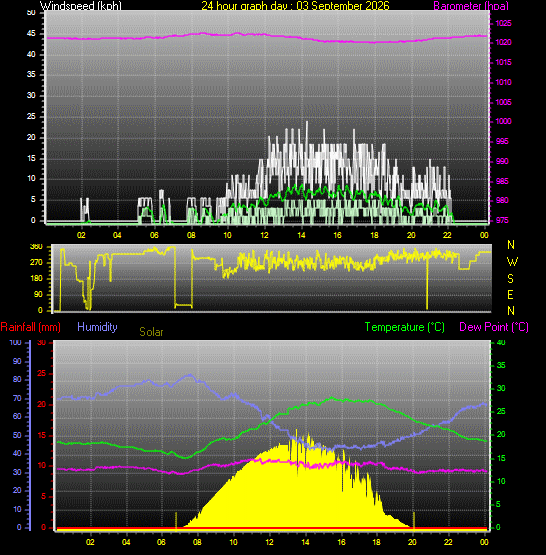
Task: Click the 1020 value on barometer axis
Action: coord(503,42)
